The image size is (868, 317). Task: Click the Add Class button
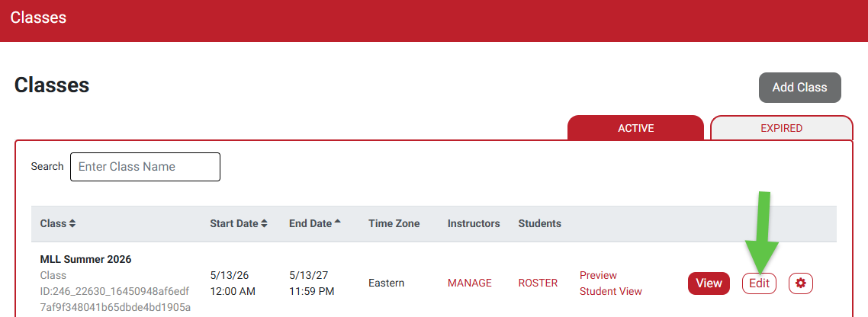click(x=799, y=88)
